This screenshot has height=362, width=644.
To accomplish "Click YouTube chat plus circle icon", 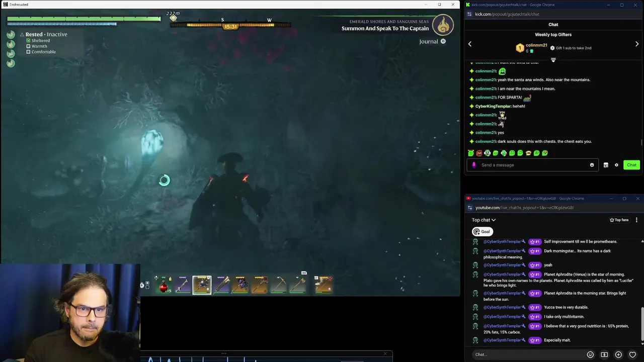I will click(x=618, y=354).
